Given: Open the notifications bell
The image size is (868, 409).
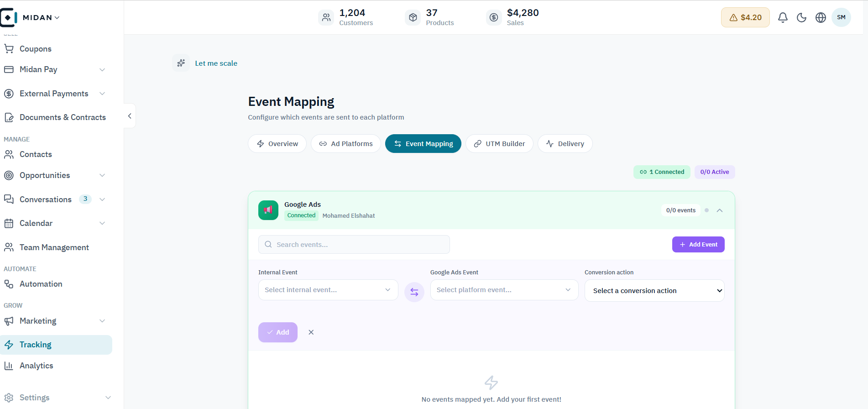Looking at the screenshot, I should click(x=783, y=17).
